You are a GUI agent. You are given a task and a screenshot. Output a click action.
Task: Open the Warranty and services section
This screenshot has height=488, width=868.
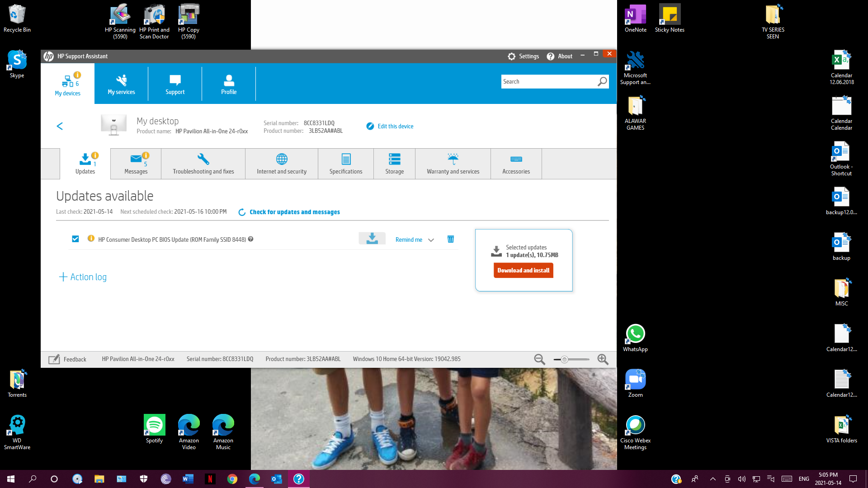point(453,164)
